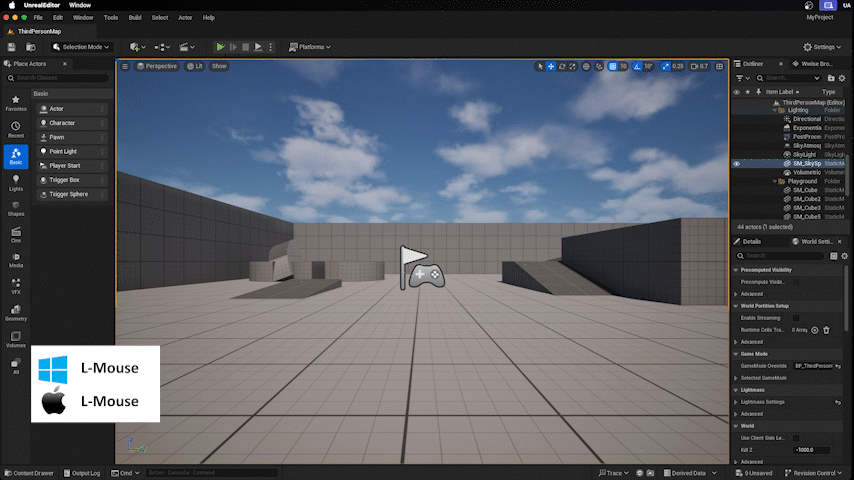Activate the Rotate tool in viewport toolbar

pos(562,66)
